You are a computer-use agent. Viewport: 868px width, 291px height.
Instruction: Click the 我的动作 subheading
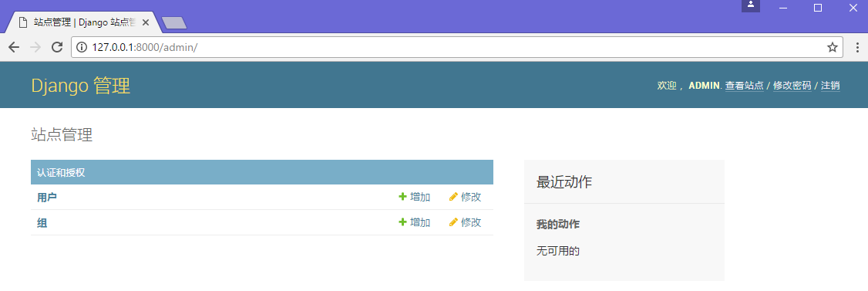[558, 225]
